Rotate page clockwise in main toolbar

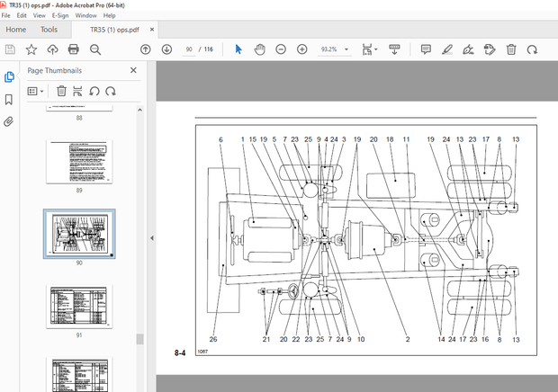(x=533, y=49)
